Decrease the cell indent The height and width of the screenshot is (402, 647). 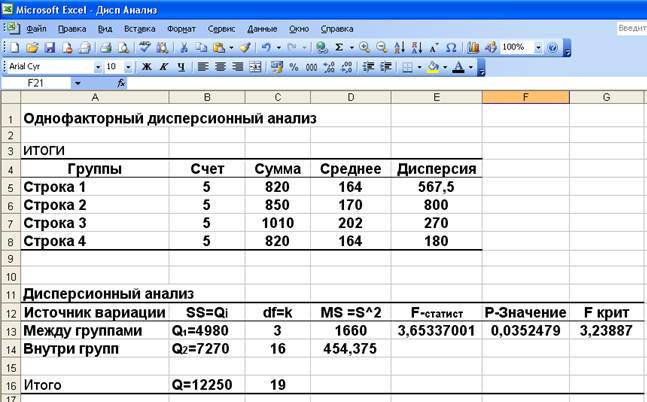pos(368,67)
